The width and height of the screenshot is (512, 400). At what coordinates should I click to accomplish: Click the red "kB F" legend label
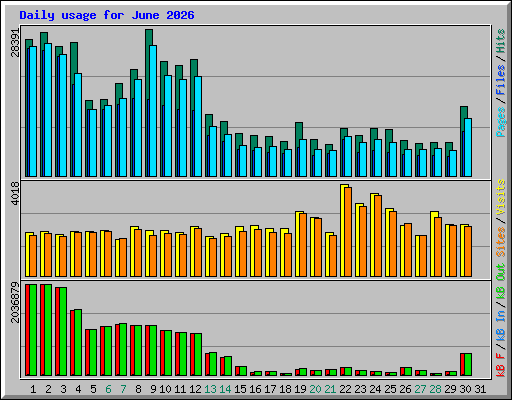501,365
